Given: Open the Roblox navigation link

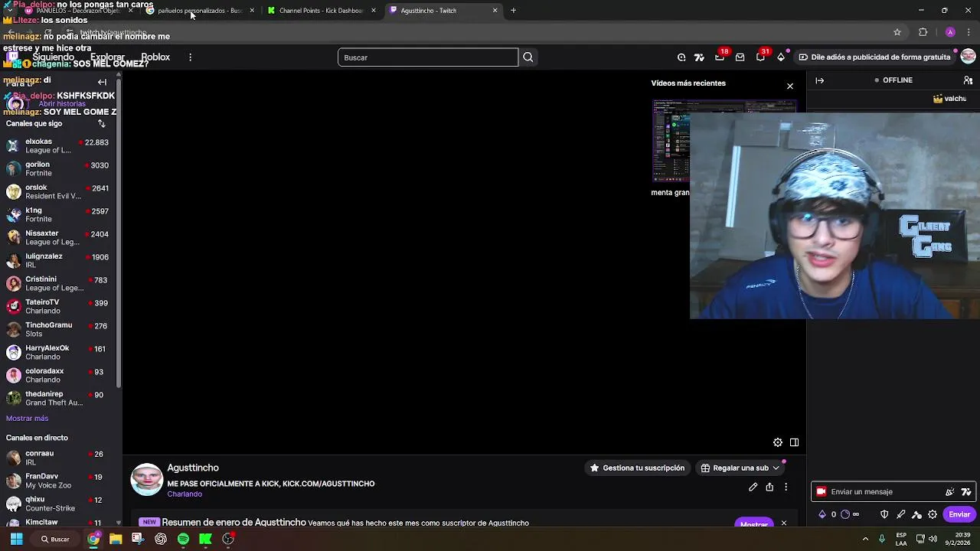Looking at the screenshot, I should tap(155, 57).
